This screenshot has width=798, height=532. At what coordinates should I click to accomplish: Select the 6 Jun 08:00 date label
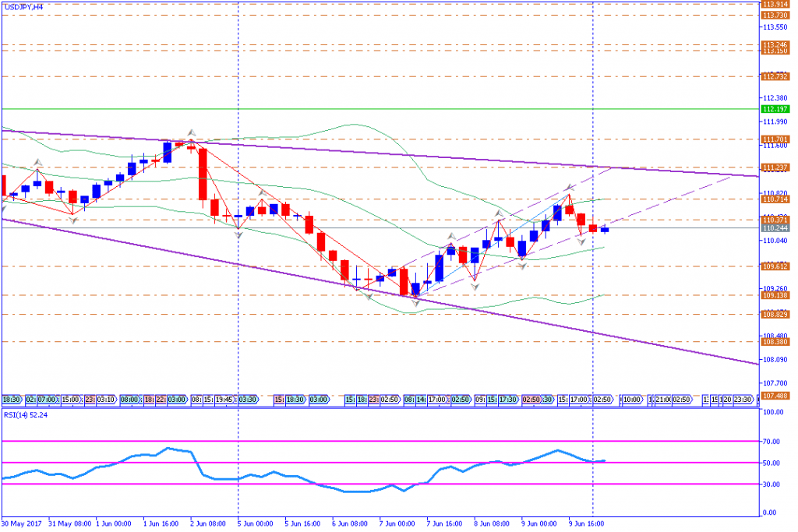tap(350, 523)
